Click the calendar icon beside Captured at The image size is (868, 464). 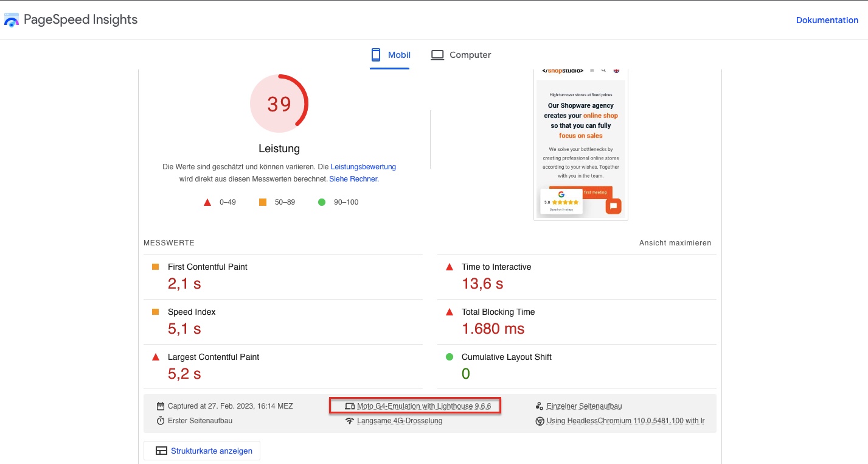(x=161, y=406)
